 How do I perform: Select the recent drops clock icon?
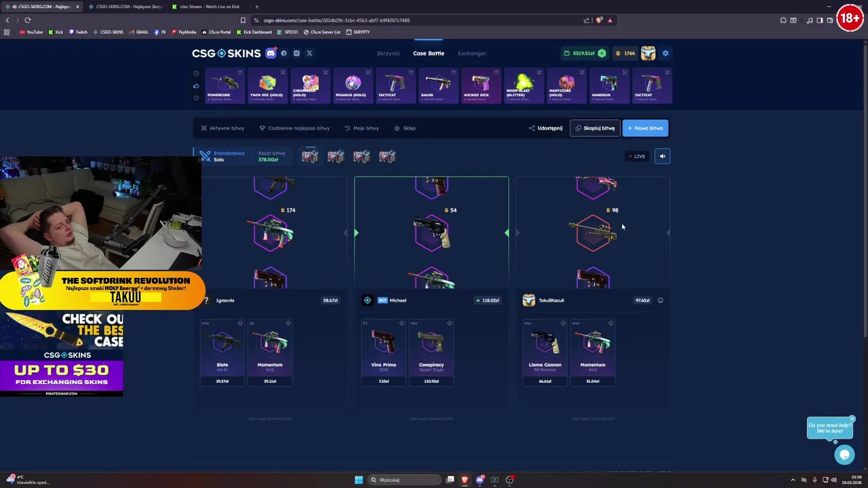point(196,73)
